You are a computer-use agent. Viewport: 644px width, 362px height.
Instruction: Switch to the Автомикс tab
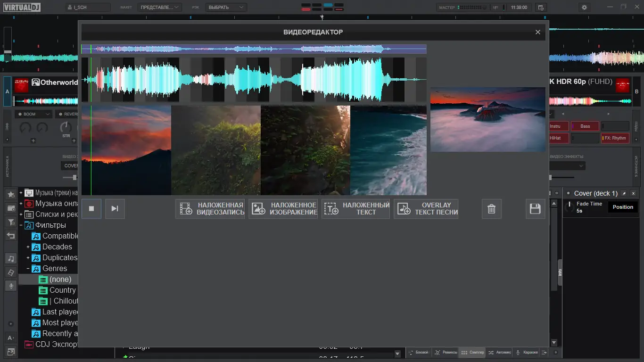499,353
